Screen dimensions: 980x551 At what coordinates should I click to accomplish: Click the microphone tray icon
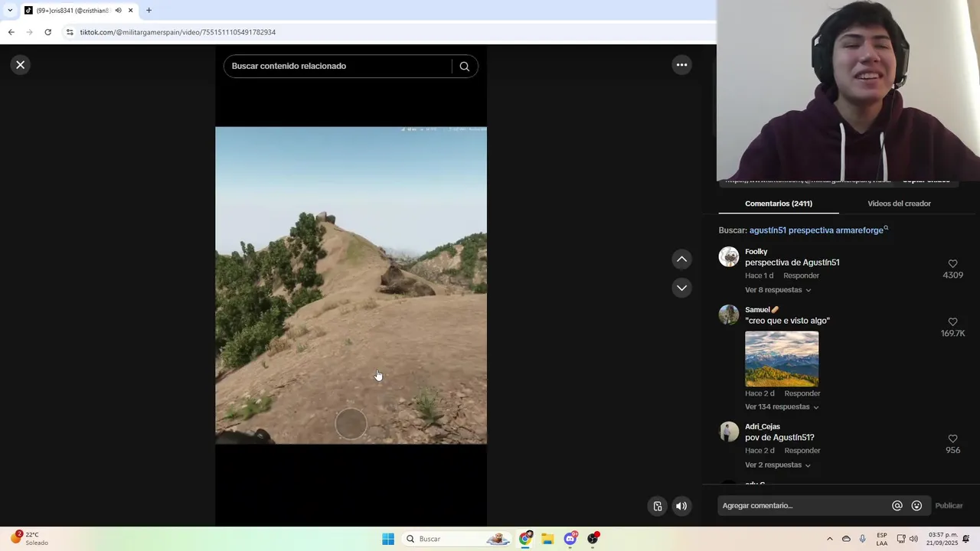(863, 539)
